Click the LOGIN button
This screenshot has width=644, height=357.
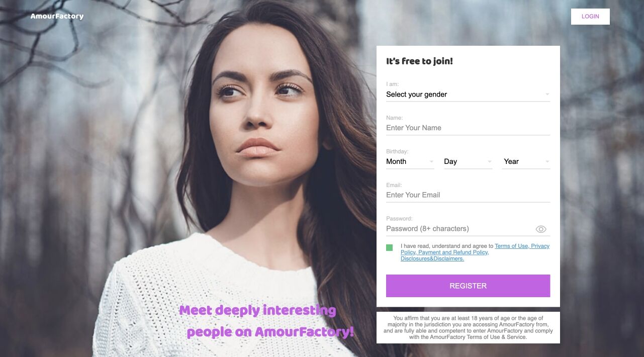(x=590, y=17)
